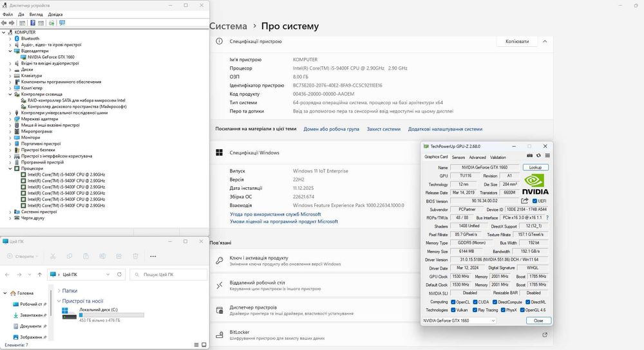The image size is (644, 350).
Task: Expand Диски node in Device Manager
Action: pos(10,69)
